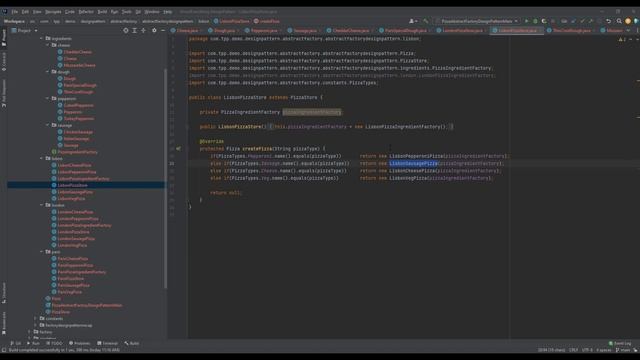Click the green Run button
This screenshot has width=640, height=360.
tap(527, 21)
